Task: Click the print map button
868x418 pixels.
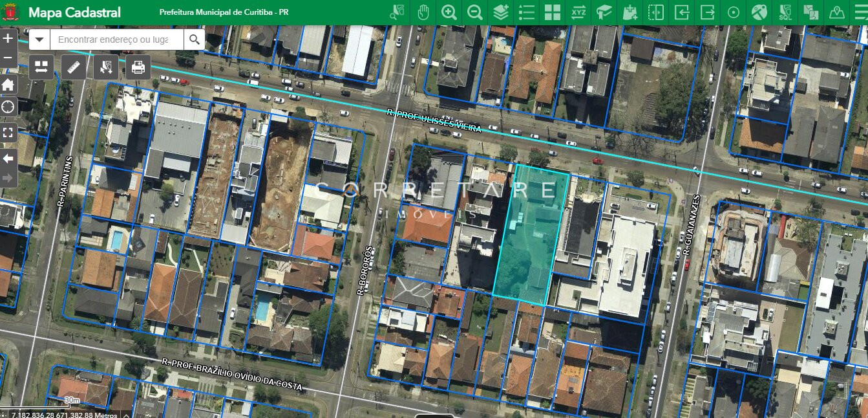Action: (138, 67)
